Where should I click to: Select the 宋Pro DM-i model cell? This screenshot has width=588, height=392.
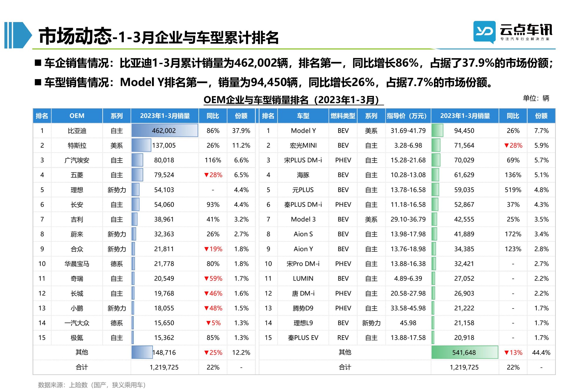click(x=303, y=263)
